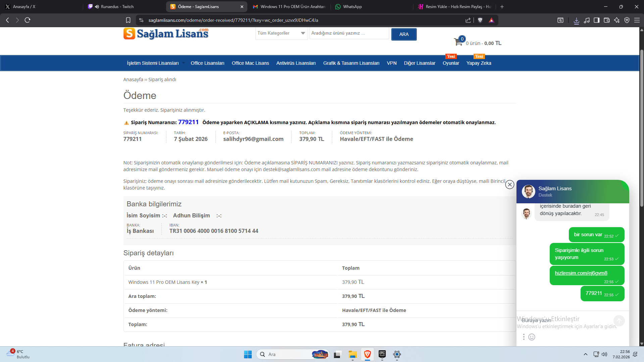The image size is (644, 362).
Task: Mute the Runaedus Twitch tab audio icon
Action: click(x=97, y=7)
